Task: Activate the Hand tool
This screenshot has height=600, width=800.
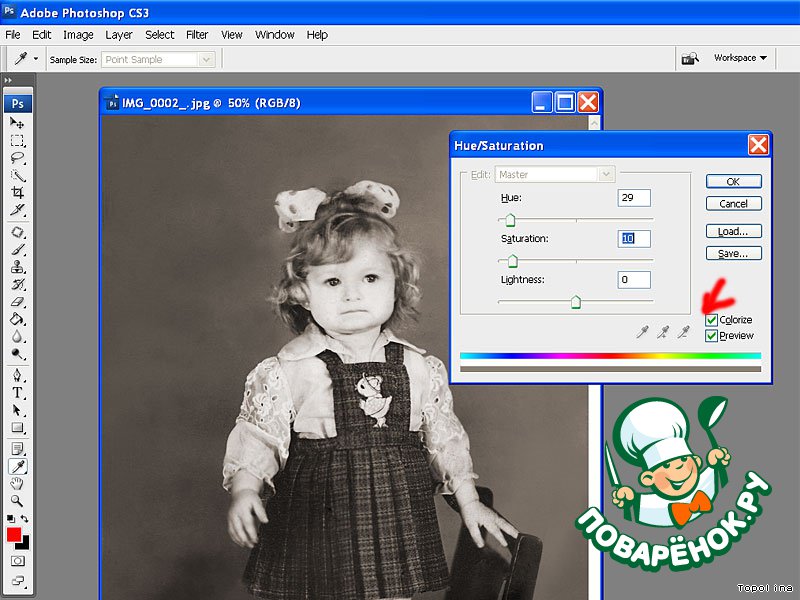Action: [x=17, y=484]
